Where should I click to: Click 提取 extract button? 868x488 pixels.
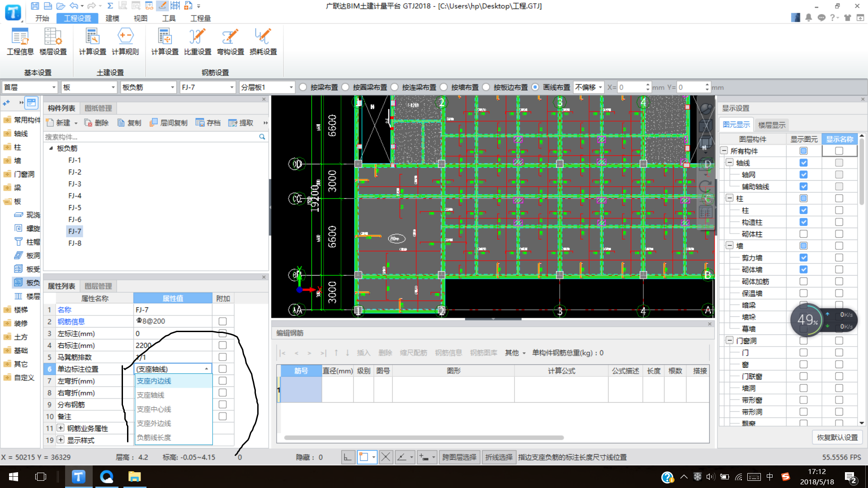[x=241, y=123]
